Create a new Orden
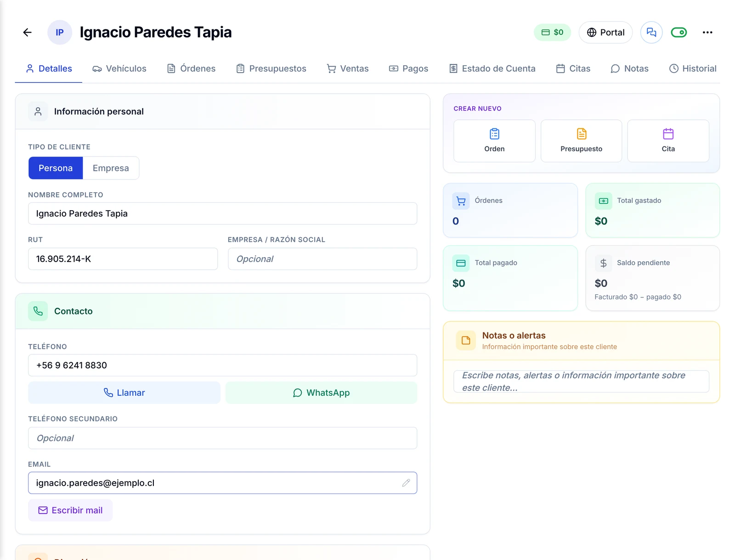Viewport: 735px width, 560px height. click(x=494, y=141)
